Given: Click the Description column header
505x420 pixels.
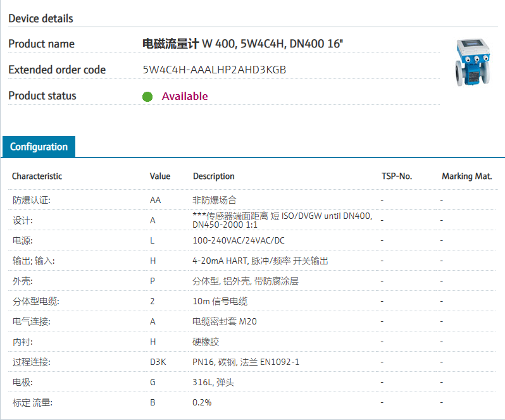Looking at the screenshot, I should tap(213, 176).
